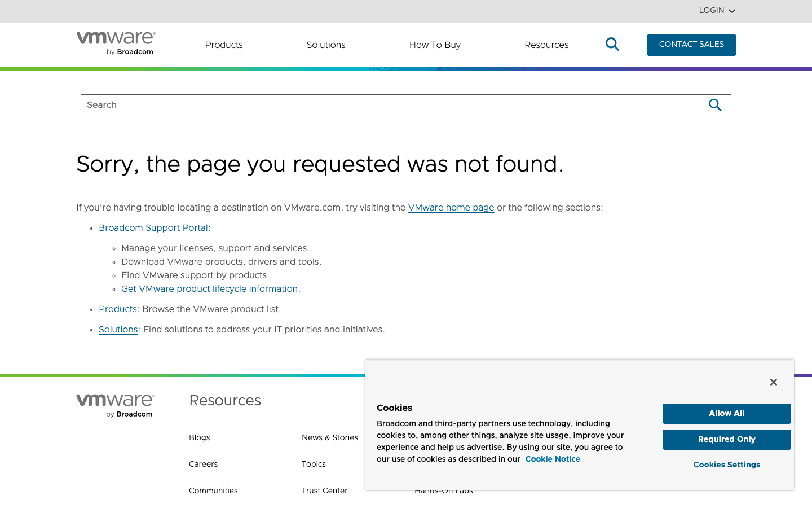The image size is (812, 508).
Task: Click the VMware by Broadcom header logo
Action: tap(116, 43)
